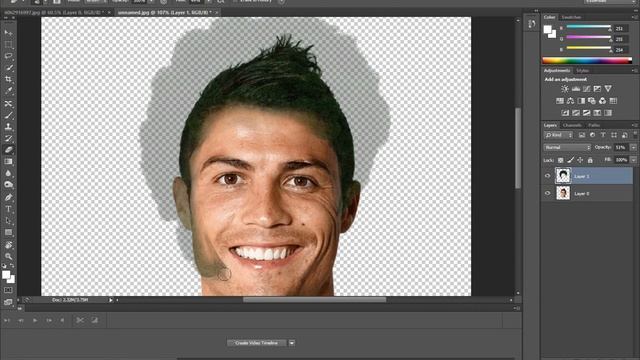640x360 pixels.
Task: Switch to the Swatches tab
Action: [571, 17]
